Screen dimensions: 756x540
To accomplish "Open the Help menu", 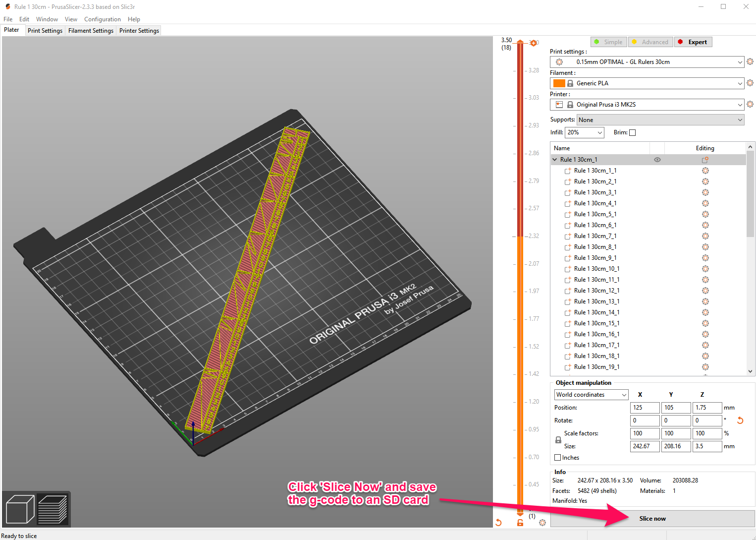I will click(134, 19).
